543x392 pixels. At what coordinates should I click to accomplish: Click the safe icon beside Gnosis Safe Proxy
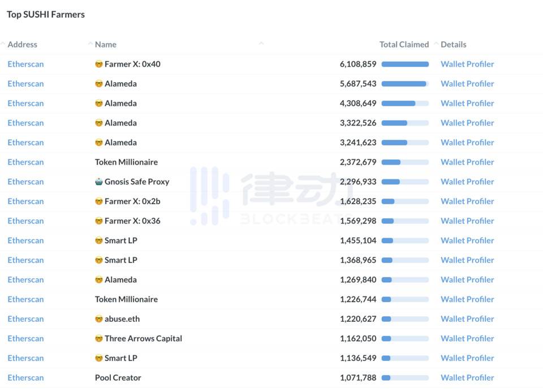[98, 182]
